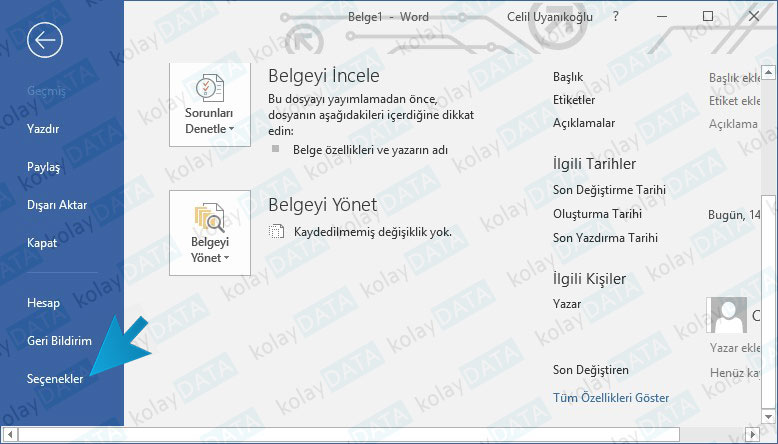The height and width of the screenshot is (444, 778).
Task: Select Geçmiş in the sidebar
Action: (46, 91)
